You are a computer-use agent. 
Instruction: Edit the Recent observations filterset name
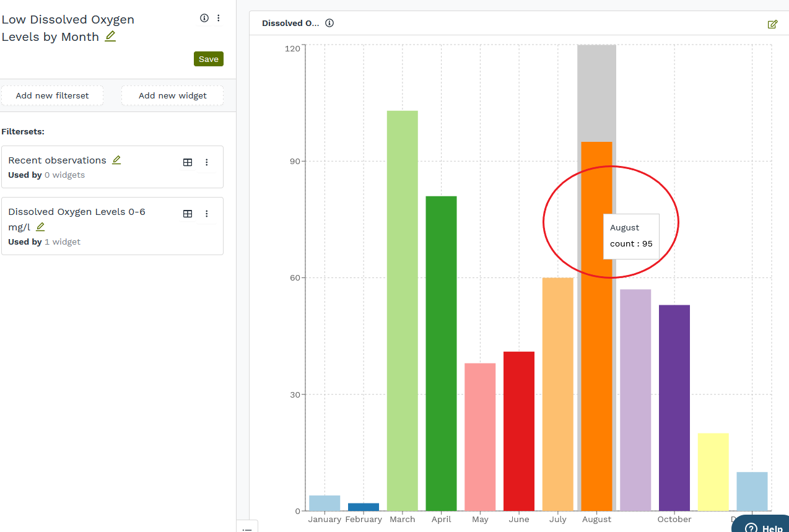(x=116, y=160)
